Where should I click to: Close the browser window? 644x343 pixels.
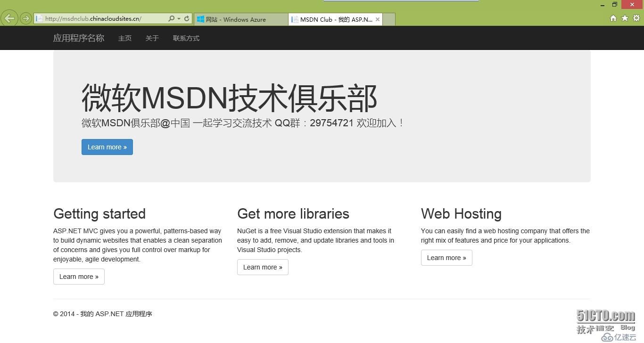pyautogui.click(x=632, y=5)
